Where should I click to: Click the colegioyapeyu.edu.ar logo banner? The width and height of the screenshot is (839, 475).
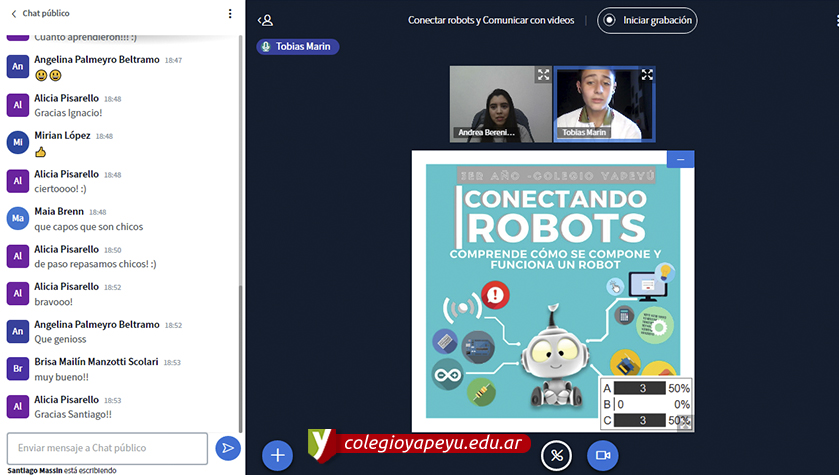419,443
